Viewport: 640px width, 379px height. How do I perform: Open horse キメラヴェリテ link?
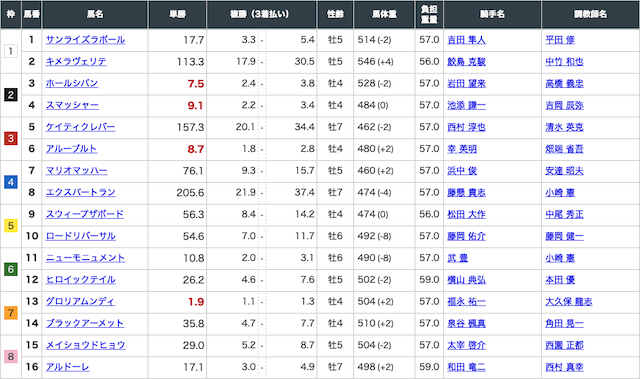pos(76,62)
